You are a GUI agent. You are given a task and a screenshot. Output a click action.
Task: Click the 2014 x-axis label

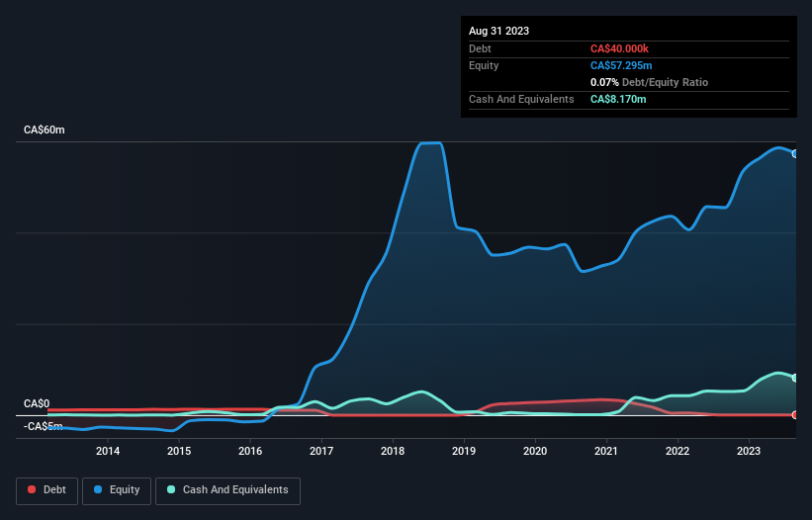[x=108, y=451]
